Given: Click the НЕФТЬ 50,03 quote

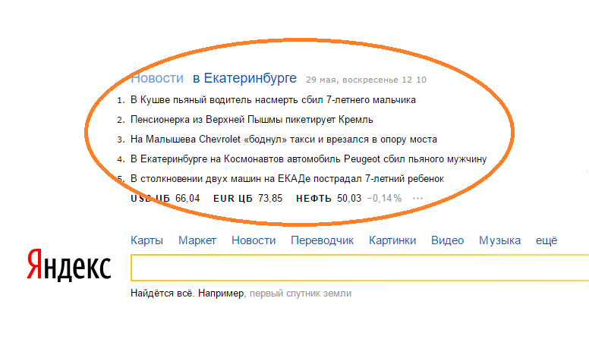Looking at the screenshot, I should (x=329, y=198).
